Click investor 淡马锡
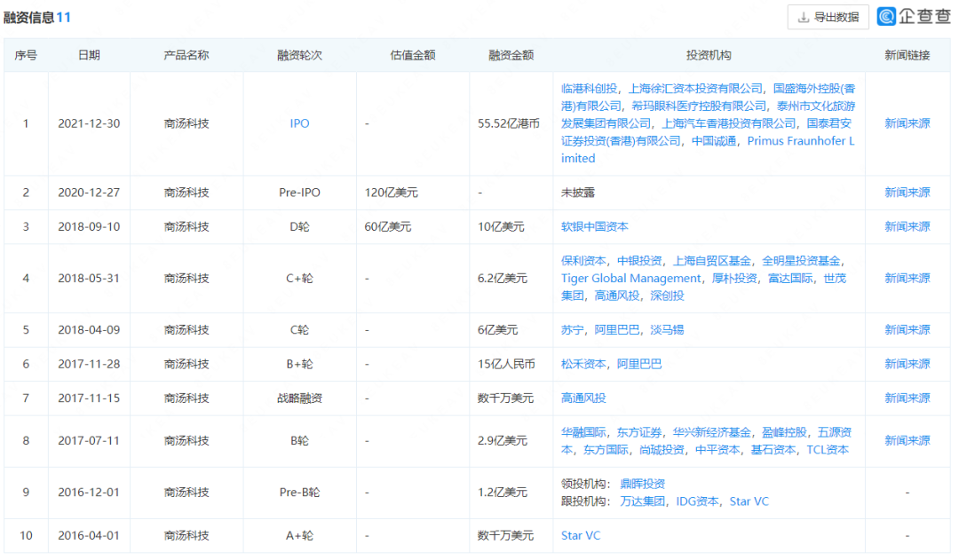Image resolution: width=959 pixels, height=560 pixels. click(x=667, y=330)
